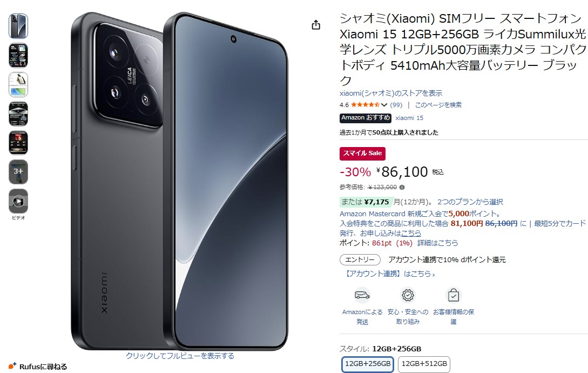Open point details 詳細はこちら link

point(437,243)
